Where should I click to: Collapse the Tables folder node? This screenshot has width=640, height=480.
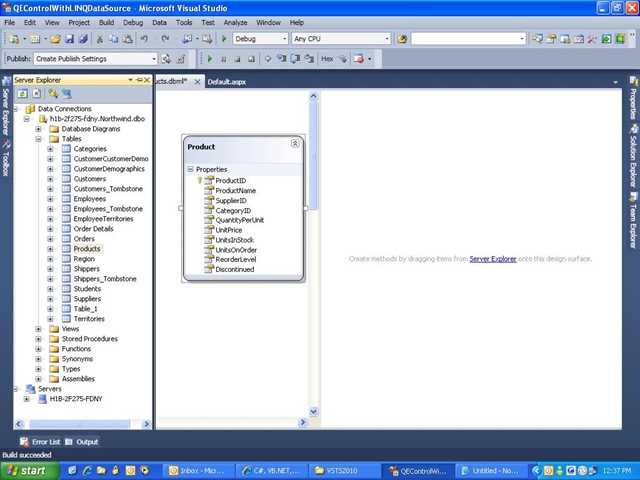click(x=38, y=139)
